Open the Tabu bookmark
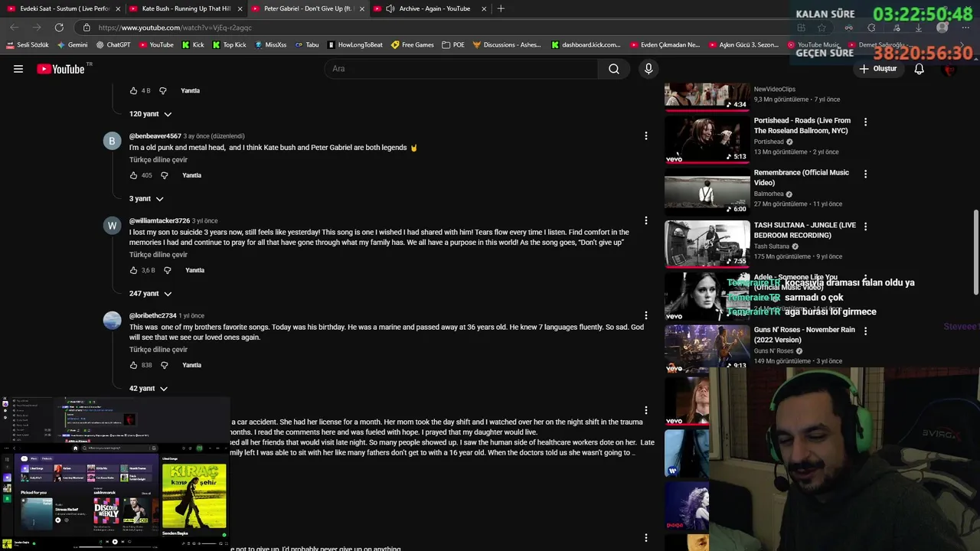Screen dimensions: 980x551 point(306,45)
